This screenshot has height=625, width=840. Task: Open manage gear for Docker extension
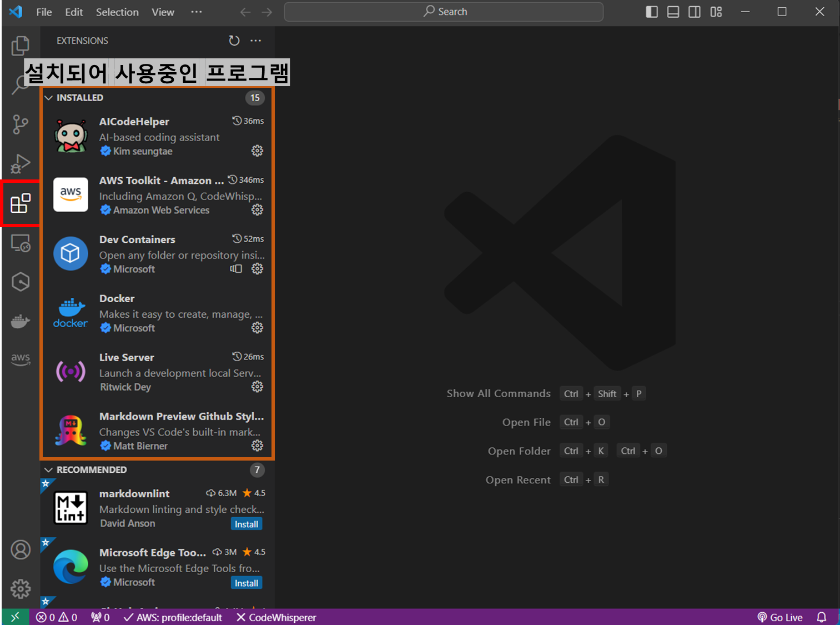257,327
